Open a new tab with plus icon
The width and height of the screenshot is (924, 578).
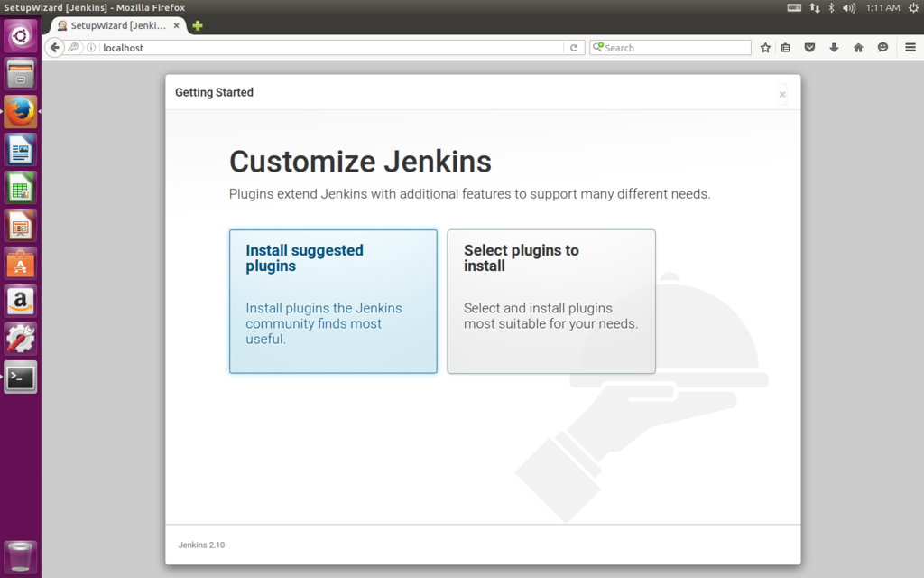198,25
